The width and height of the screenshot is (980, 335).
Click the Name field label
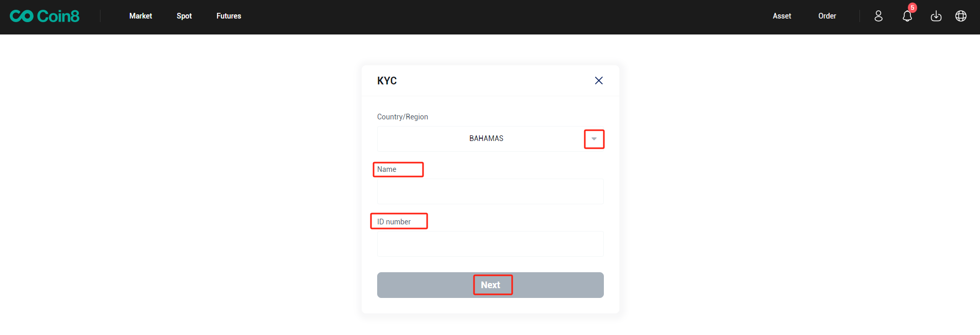point(387,169)
